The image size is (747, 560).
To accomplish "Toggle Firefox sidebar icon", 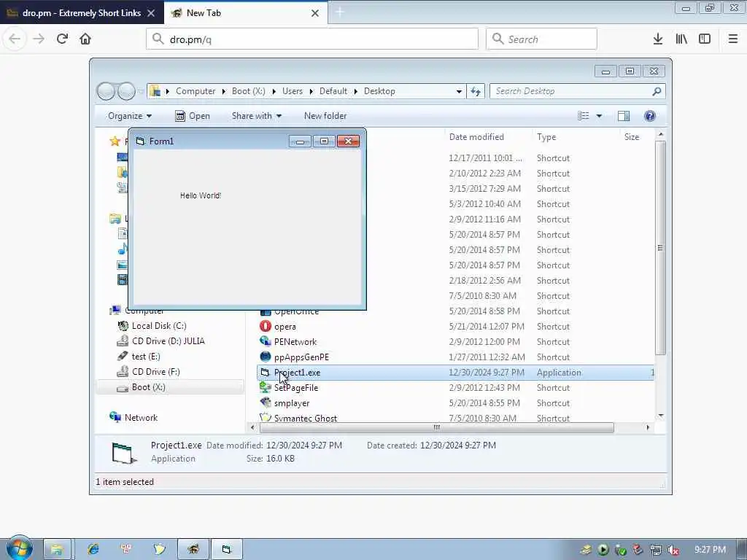I will click(x=705, y=39).
